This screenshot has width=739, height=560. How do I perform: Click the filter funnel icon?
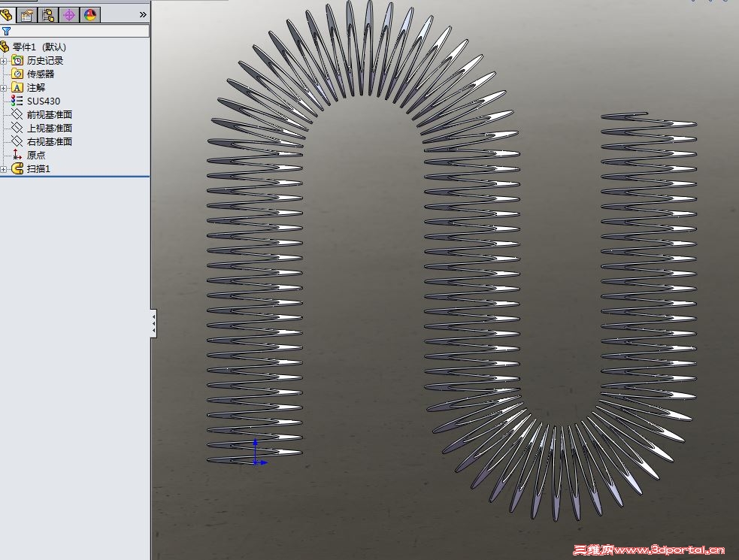(6, 31)
